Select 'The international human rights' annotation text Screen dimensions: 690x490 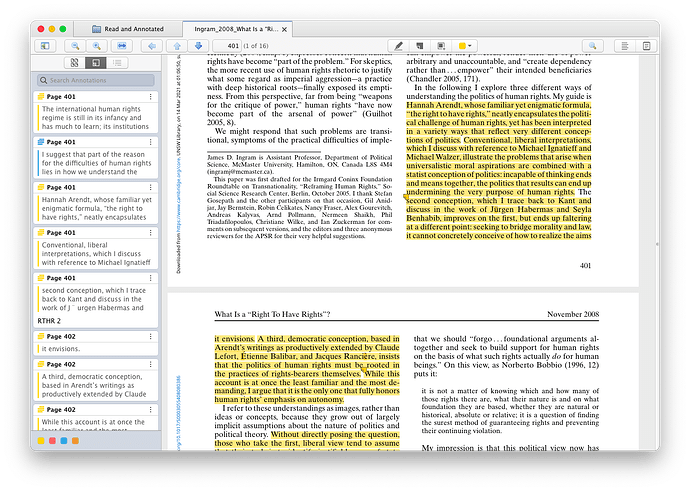click(95, 117)
